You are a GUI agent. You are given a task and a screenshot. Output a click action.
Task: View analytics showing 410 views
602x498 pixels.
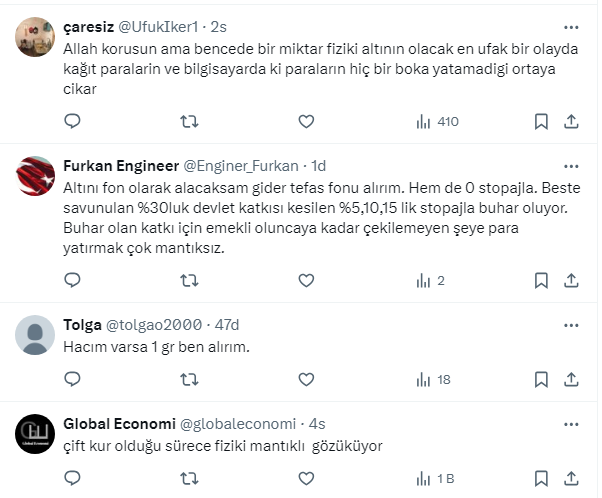[x=436, y=121]
